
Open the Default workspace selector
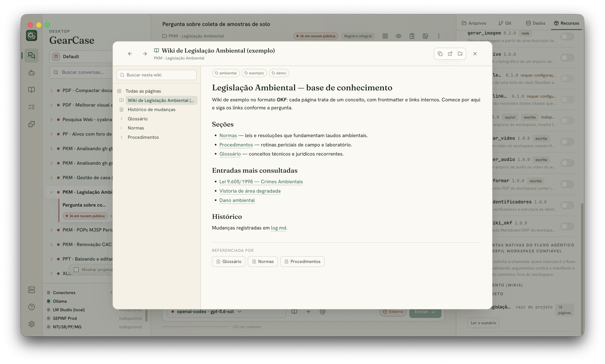pos(81,56)
